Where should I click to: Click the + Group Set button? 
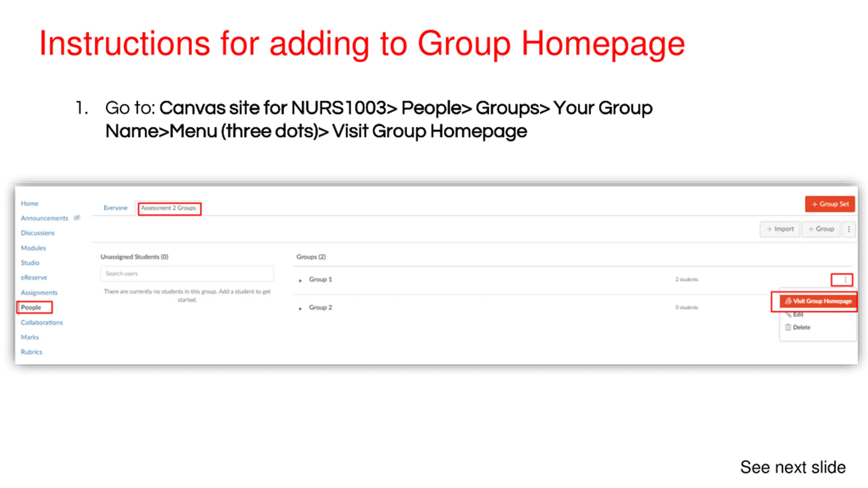(x=830, y=204)
